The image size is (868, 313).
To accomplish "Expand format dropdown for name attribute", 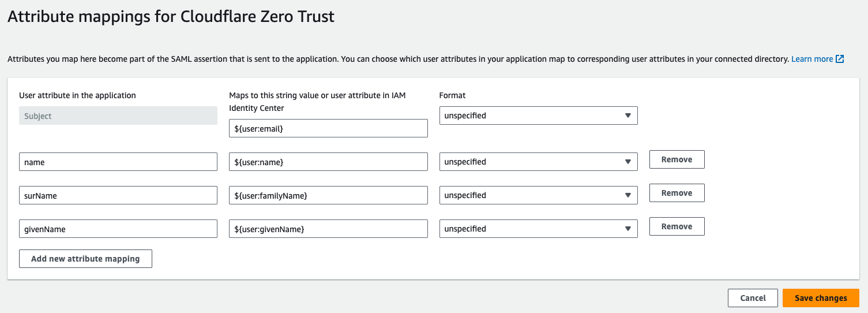I will tap(538, 162).
